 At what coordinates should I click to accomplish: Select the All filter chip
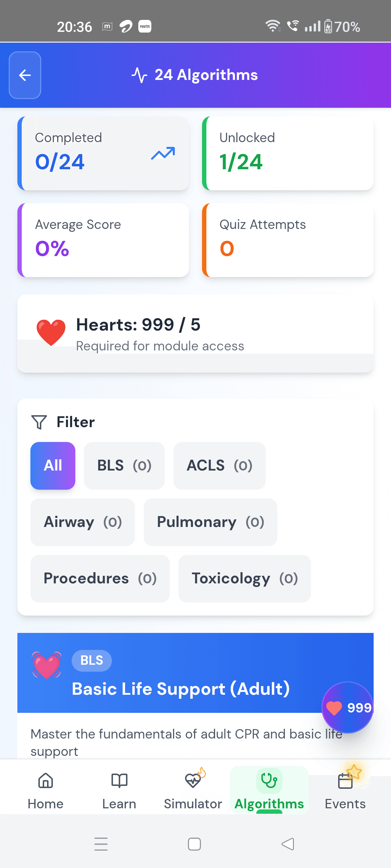tap(53, 466)
